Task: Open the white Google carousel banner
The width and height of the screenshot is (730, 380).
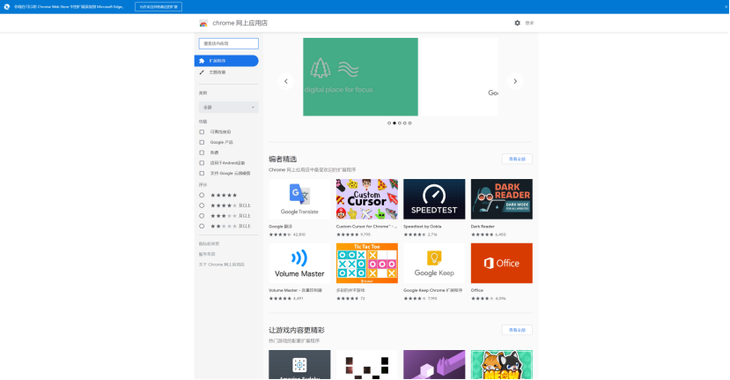Action: [458, 77]
